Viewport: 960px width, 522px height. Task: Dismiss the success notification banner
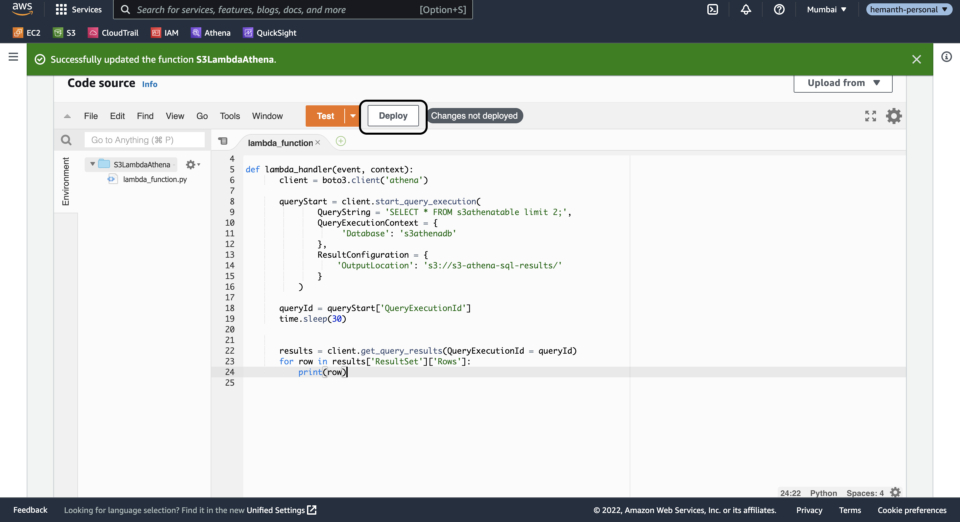[x=917, y=59]
